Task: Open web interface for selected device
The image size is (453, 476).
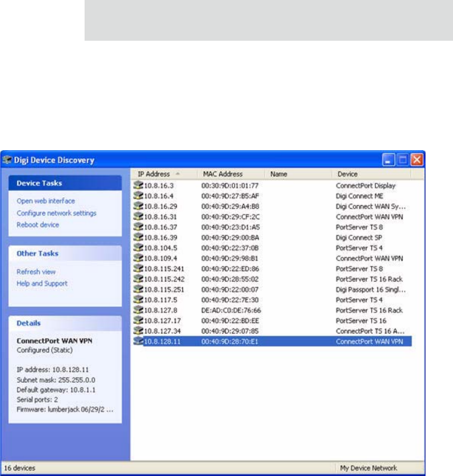Action: [46, 201]
